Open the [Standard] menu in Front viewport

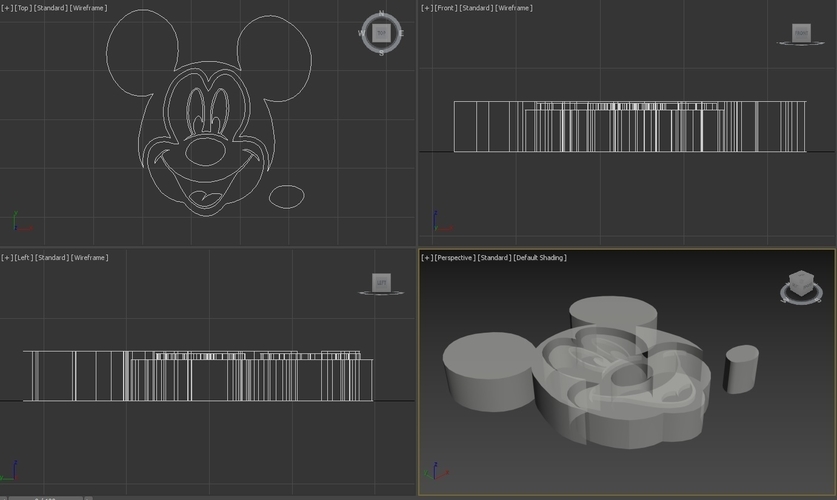click(476, 8)
